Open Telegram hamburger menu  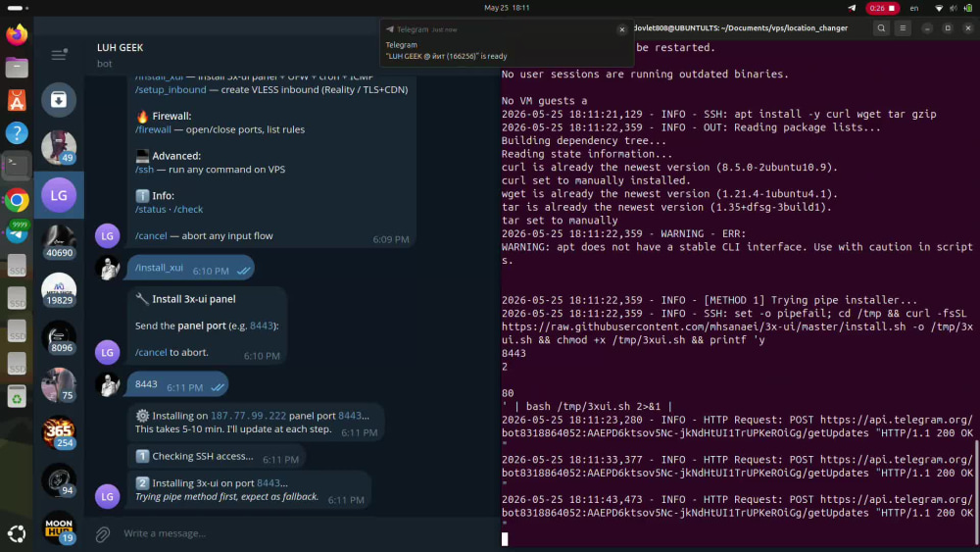coord(59,55)
